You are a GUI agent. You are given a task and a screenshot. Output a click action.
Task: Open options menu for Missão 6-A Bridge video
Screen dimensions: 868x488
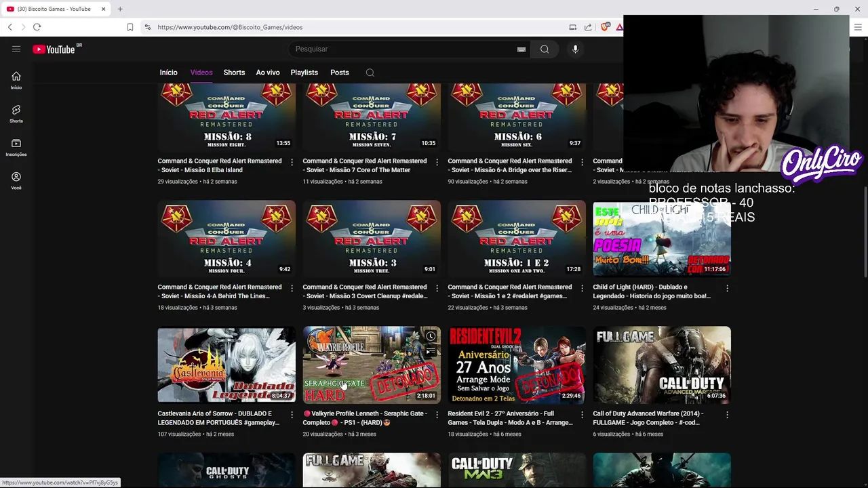582,162
